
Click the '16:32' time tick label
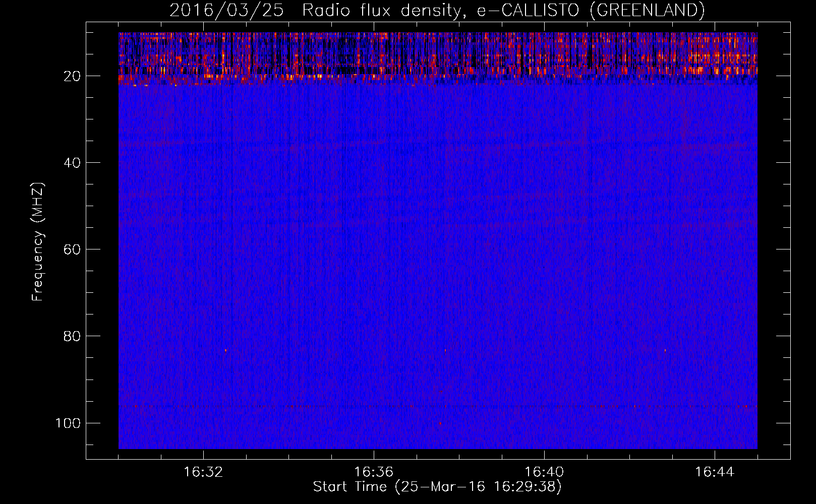[x=203, y=472]
